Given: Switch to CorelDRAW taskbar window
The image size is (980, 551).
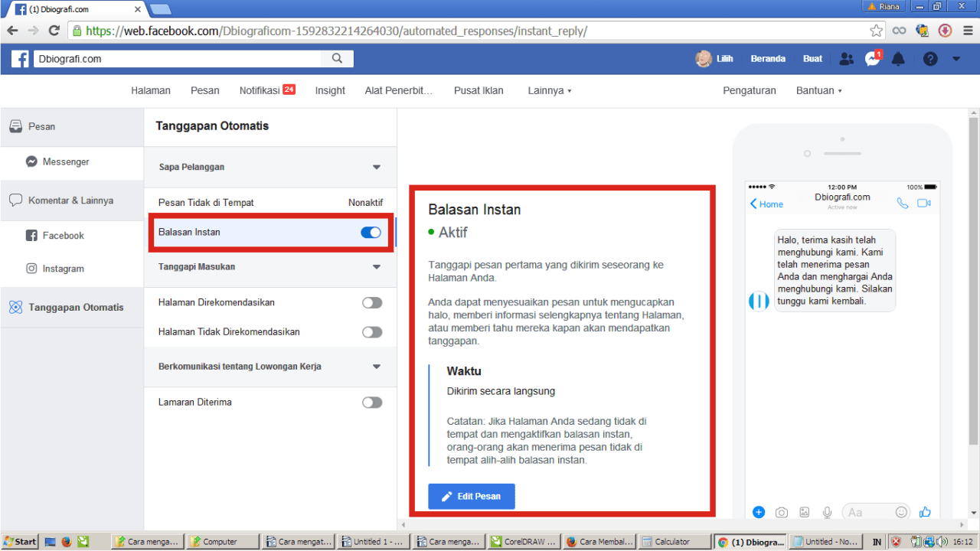Looking at the screenshot, I should tap(524, 541).
